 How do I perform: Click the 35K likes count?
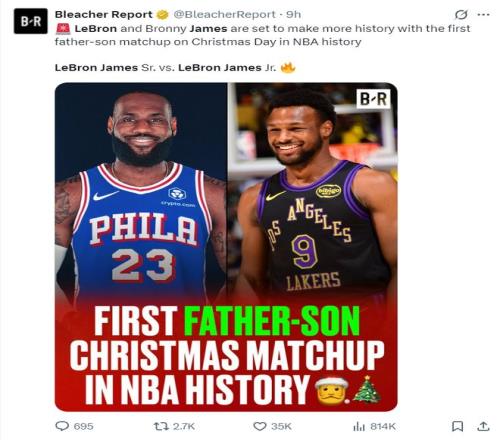click(x=281, y=426)
